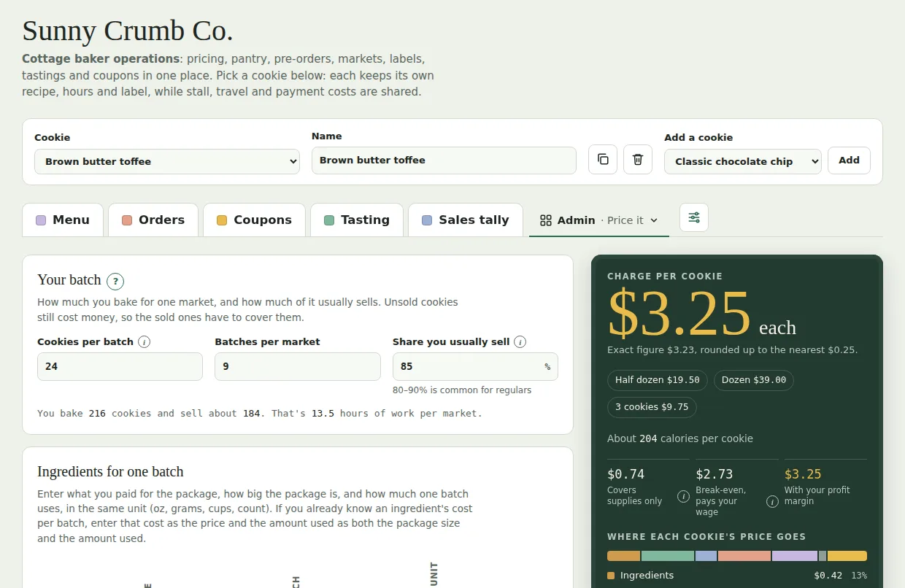Viewport: 905px width, 588px height.
Task: Duplicate the current cookie with copy icon
Action: [x=603, y=159]
